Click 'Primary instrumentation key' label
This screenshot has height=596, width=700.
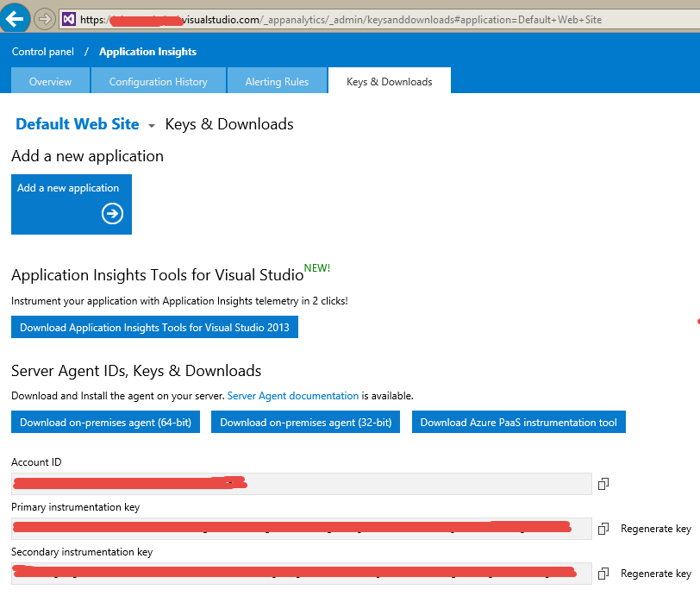[x=76, y=507]
